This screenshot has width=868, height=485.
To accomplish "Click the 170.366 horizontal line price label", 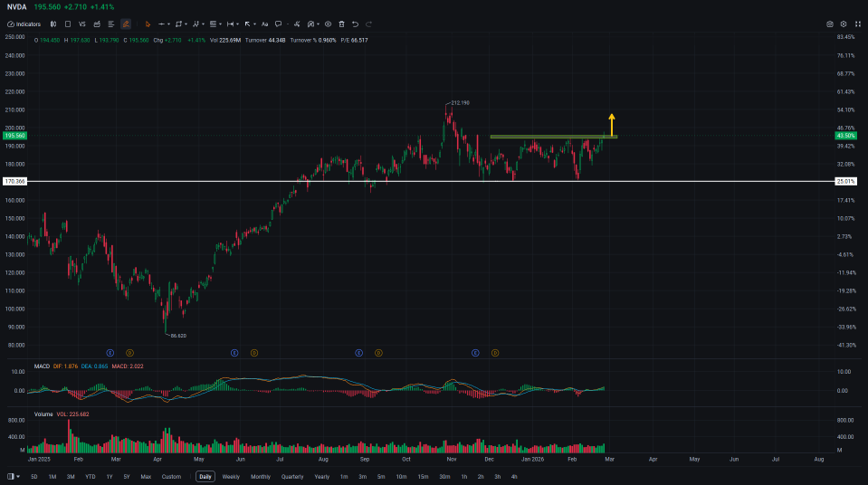I will 15,182.
